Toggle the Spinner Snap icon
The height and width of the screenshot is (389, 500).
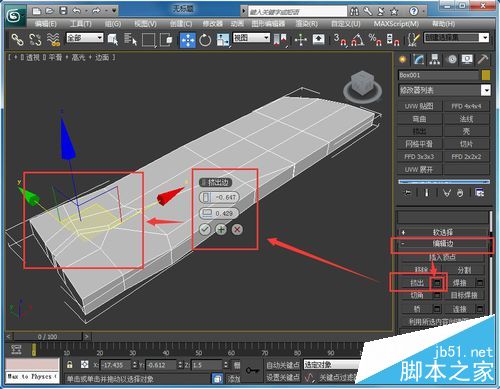[393, 40]
